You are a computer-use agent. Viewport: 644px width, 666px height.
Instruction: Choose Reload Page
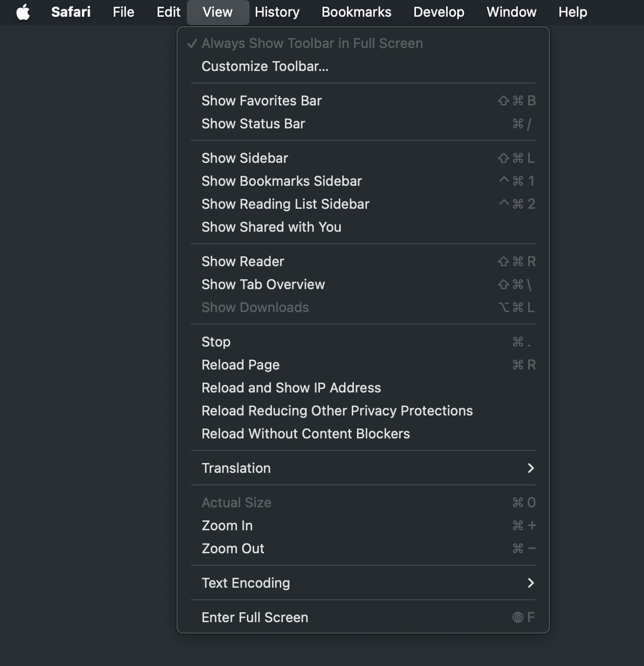tap(363, 365)
